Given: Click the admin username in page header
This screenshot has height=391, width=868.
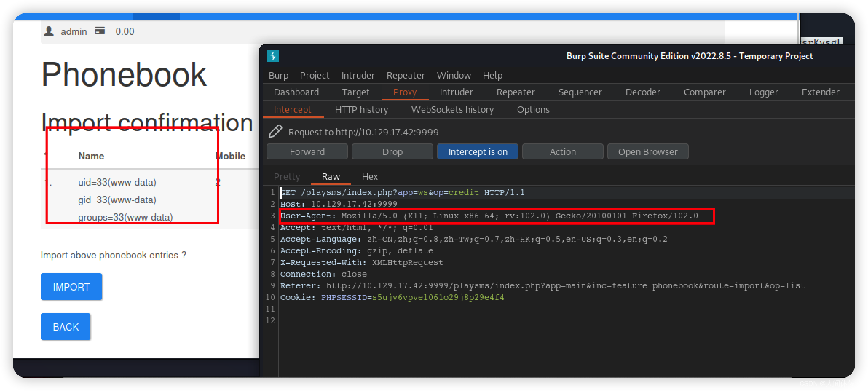Looking at the screenshot, I should pyautogui.click(x=74, y=32).
